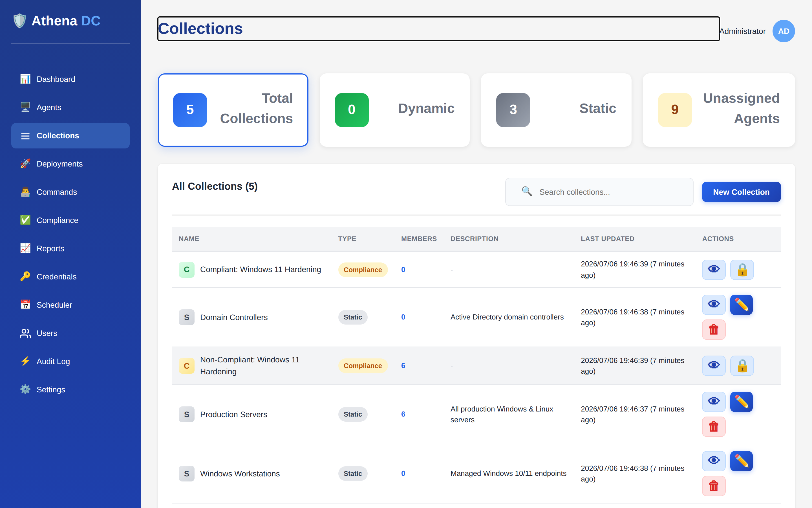Viewport: 812px width, 508px height.
Task: Edit the Windows Workstations collection
Action: [742, 461]
